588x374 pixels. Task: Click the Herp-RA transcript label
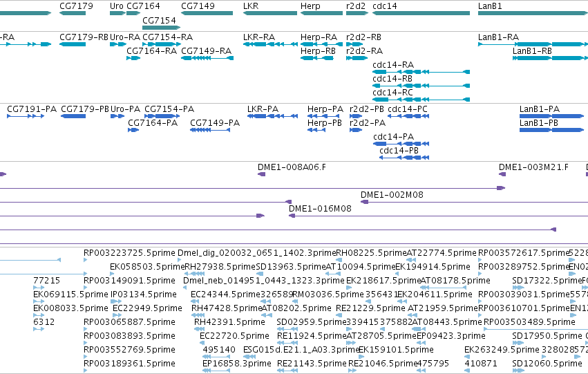(x=319, y=37)
